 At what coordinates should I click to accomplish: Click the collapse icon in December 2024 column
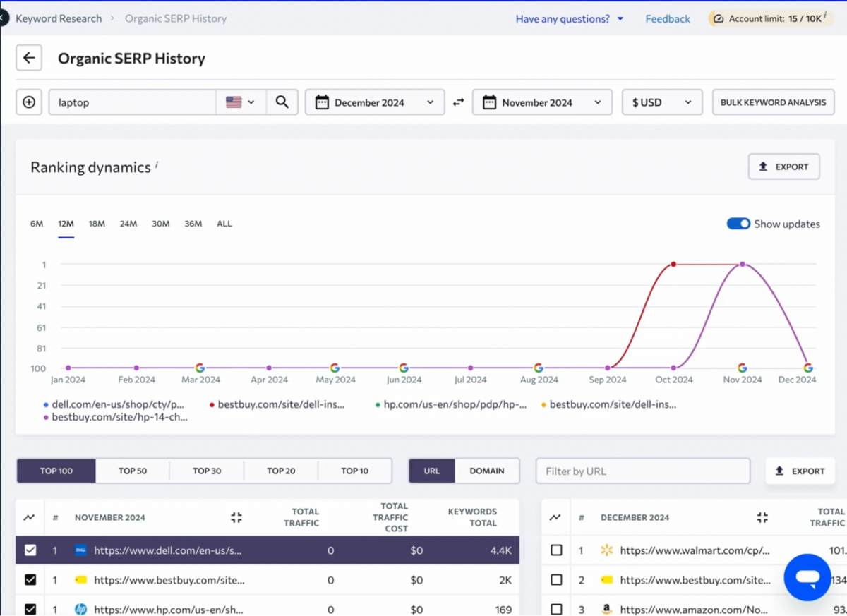pos(762,517)
